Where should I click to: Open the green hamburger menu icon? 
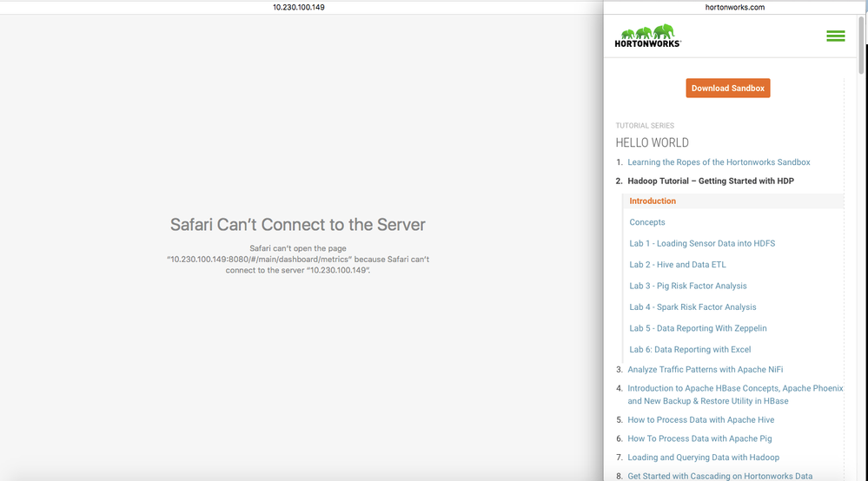click(835, 36)
